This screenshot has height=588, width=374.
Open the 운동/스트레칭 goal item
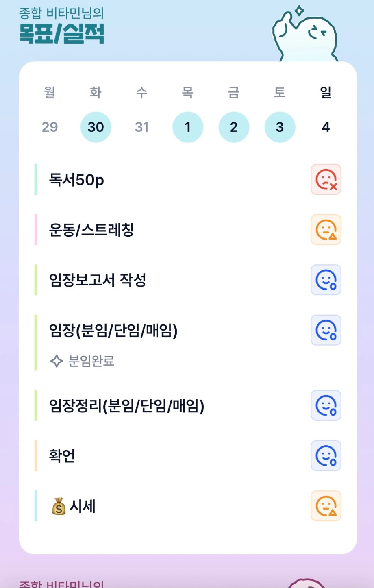coord(91,230)
